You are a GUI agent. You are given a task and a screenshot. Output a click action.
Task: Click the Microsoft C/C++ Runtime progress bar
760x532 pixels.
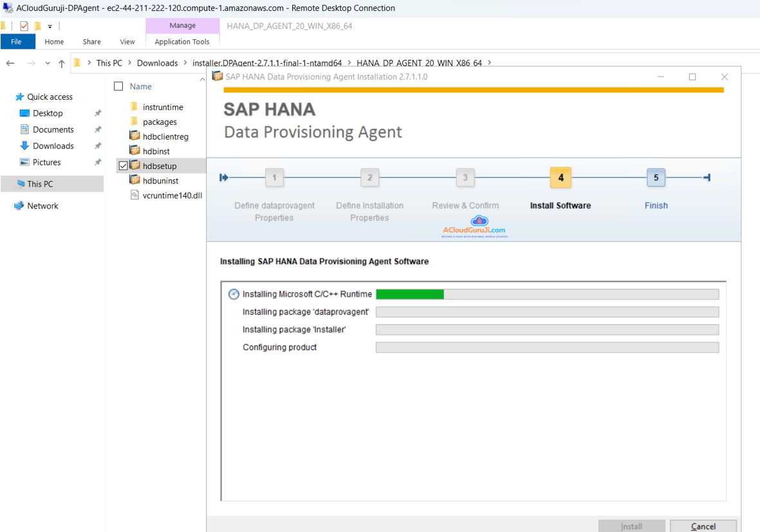click(x=546, y=294)
